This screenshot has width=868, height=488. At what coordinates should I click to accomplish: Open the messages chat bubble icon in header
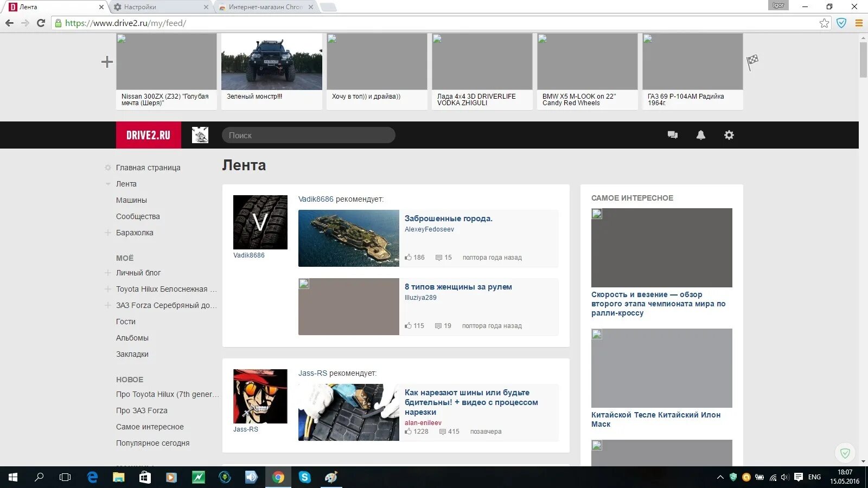673,135
